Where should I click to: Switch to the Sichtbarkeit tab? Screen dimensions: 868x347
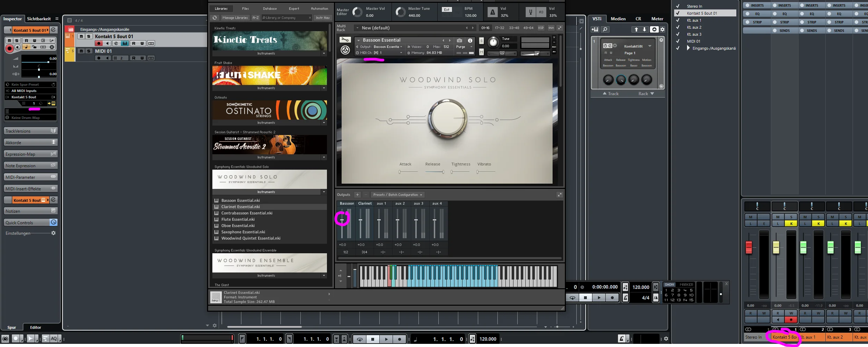click(39, 19)
